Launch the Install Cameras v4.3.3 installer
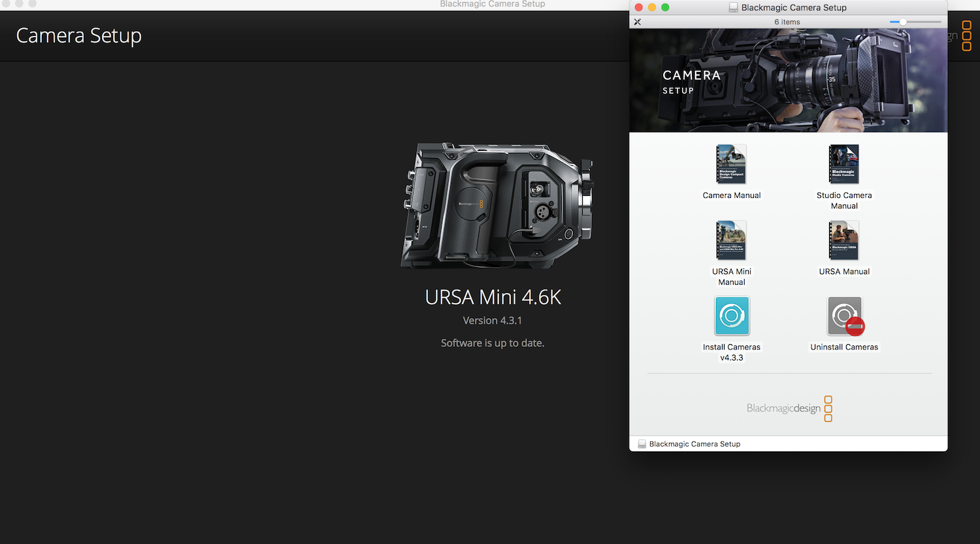Viewport: 980px width, 544px height. click(x=732, y=316)
